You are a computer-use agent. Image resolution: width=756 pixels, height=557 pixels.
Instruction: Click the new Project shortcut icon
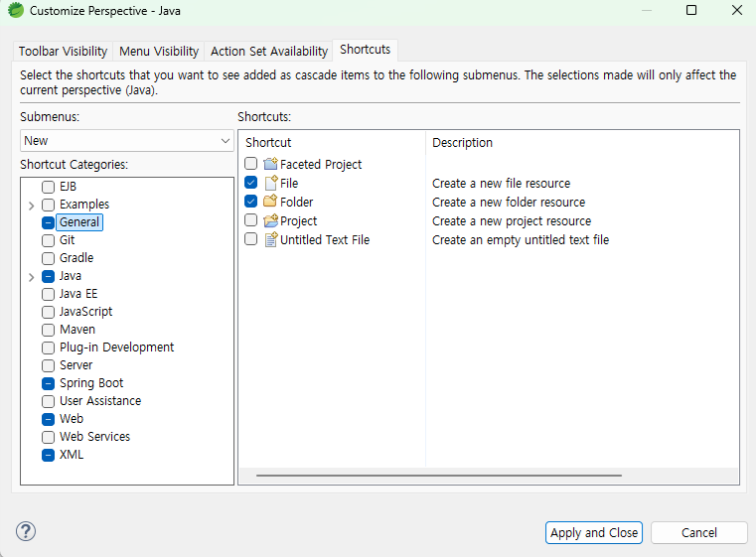pyautogui.click(x=270, y=220)
